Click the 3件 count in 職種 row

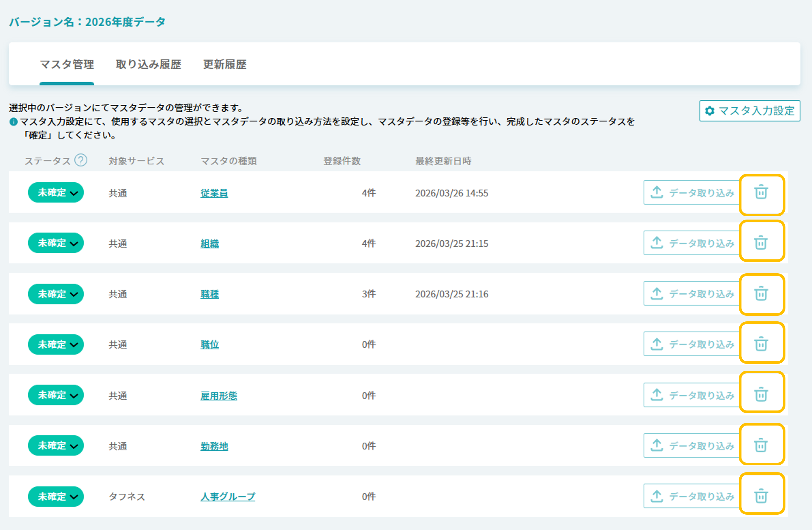click(x=369, y=294)
